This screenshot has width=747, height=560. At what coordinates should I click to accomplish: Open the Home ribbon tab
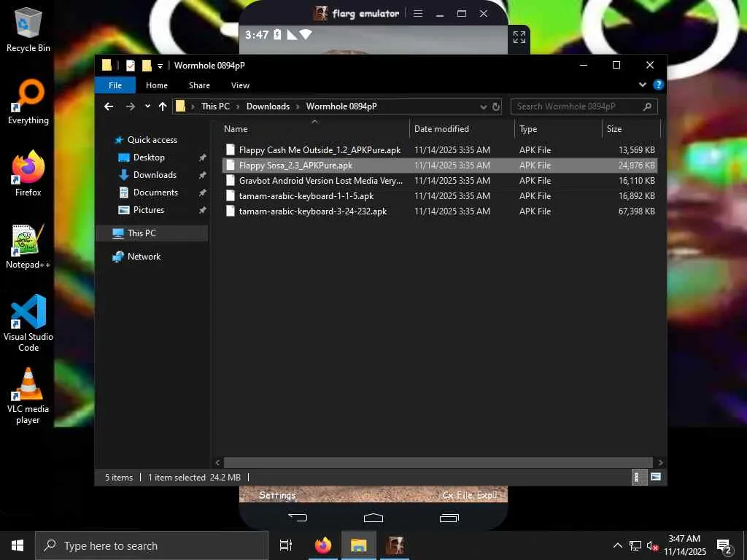[x=157, y=85]
